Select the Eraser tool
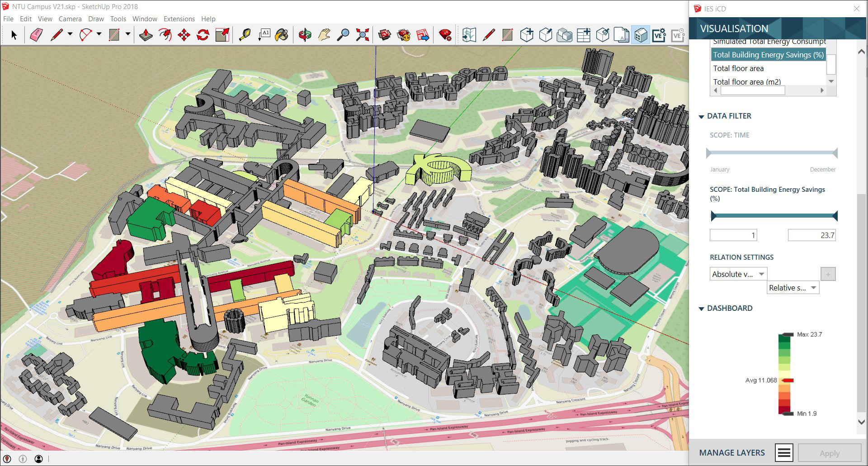The height and width of the screenshot is (466, 868). tap(36, 34)
